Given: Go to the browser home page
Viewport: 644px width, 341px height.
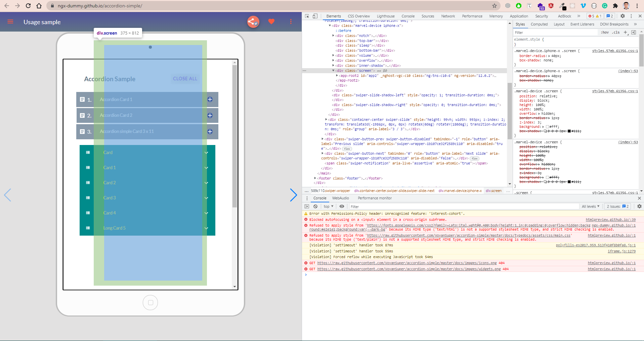Looking at the screenshot, I should coord(39,6).
